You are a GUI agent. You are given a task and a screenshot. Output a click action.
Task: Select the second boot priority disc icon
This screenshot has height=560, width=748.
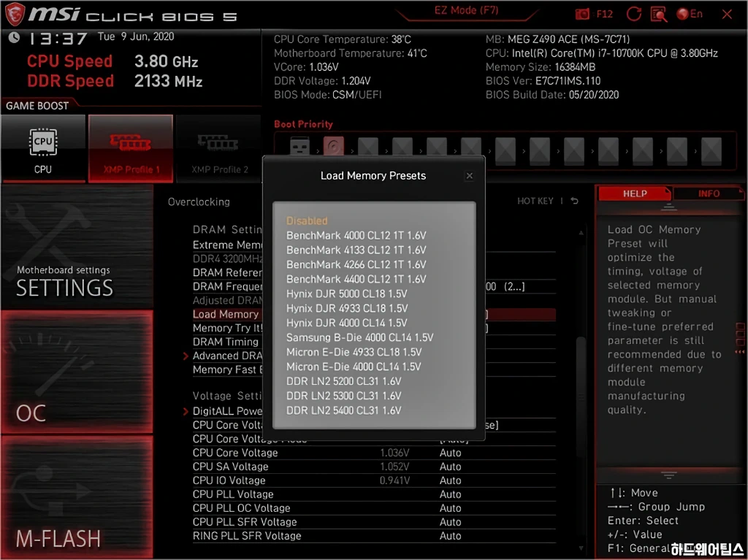(x=333, y=147)
